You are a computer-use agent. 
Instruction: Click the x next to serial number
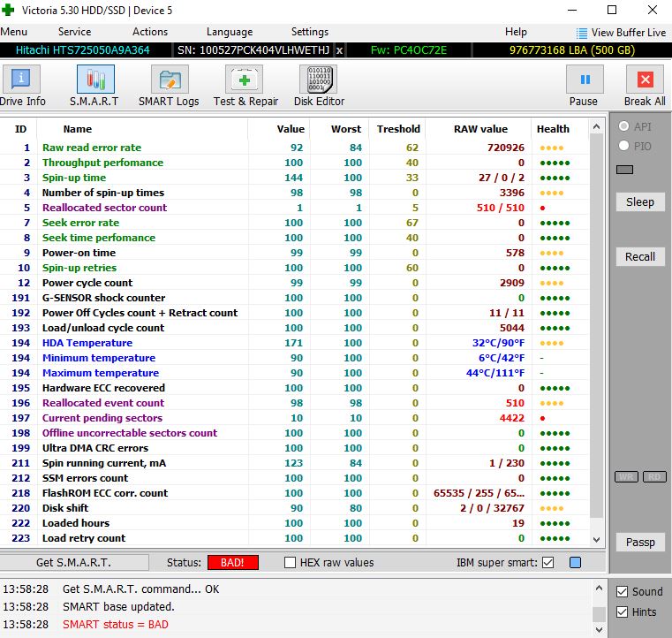click(339, 50)
